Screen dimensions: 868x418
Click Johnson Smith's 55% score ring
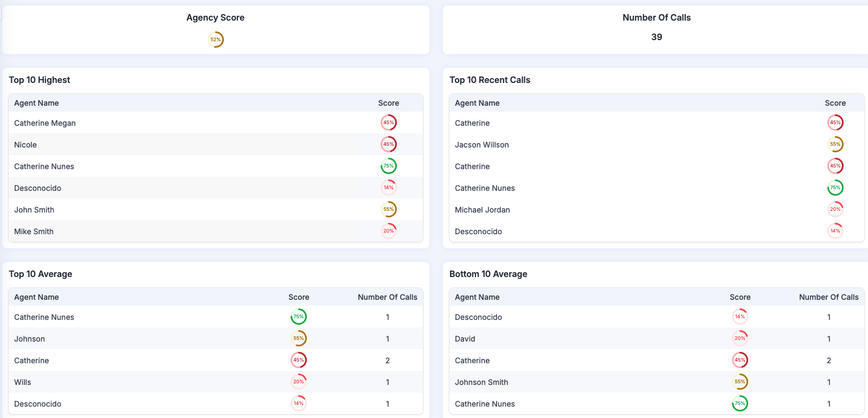point(740,382)
